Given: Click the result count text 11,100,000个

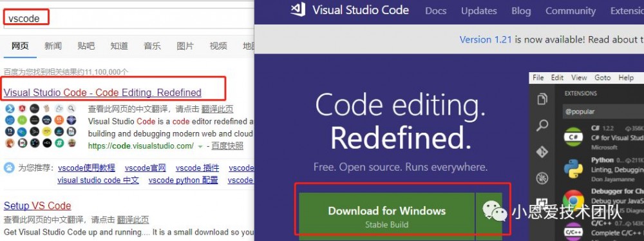Looking at the screenshot, I should coord(106,72).
